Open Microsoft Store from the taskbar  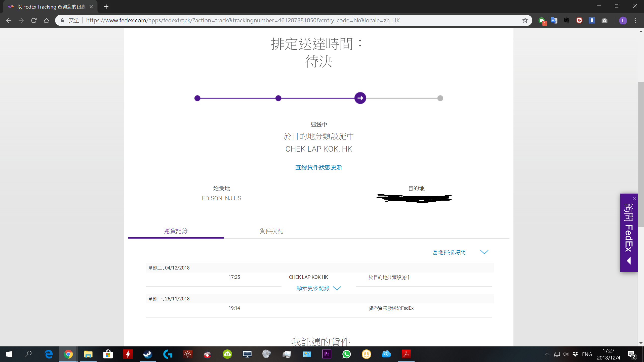click(x=108, y=354)
